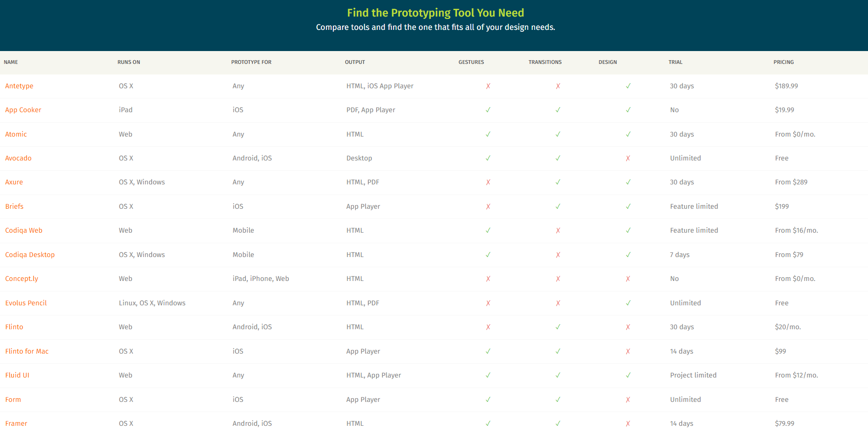
Task: Follow the Codiqa Desktop link
Action: [x=30, y=255]
